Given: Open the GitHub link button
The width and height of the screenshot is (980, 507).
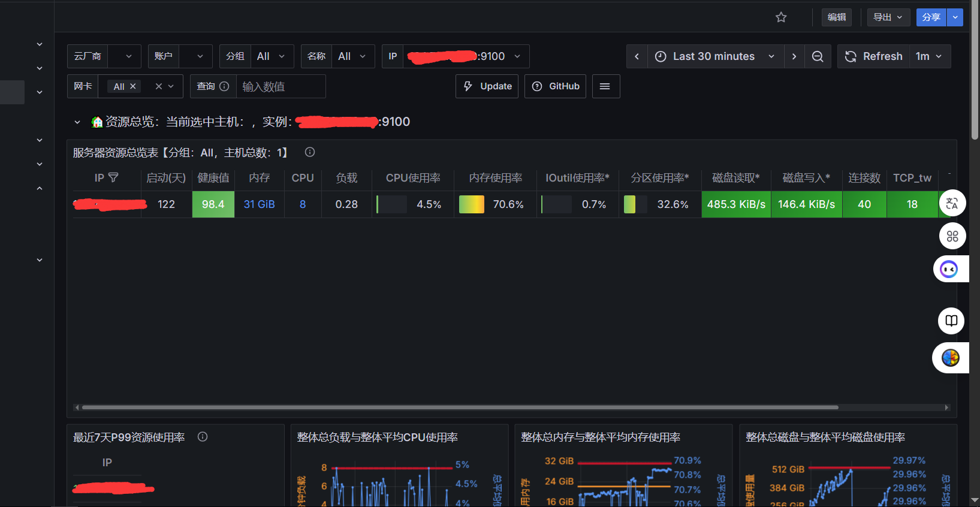Looking at the screenshot, I should pos(555,86).
